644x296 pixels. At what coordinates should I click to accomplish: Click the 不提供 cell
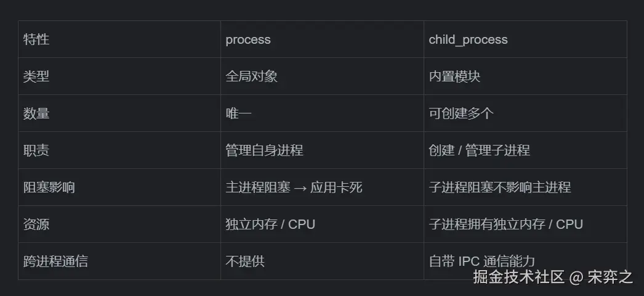coord(244,261)
